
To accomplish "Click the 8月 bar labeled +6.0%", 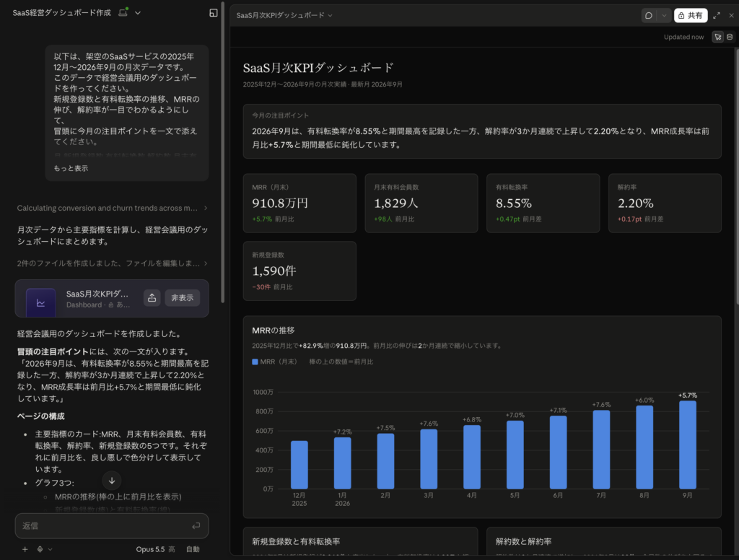I will 644,447.
